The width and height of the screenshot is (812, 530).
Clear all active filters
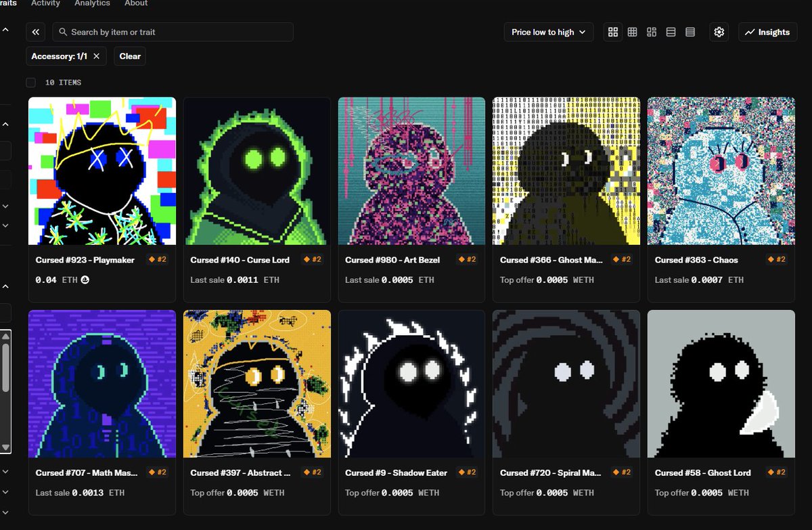pyautogui.click(x=130, y=56)
